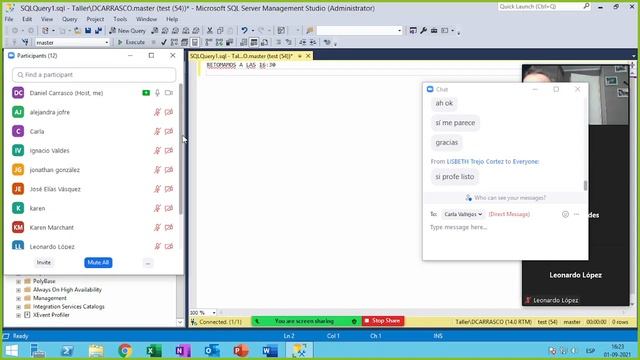Viewport: 640px width, 360px height.
Task: Unmute Ignacio Valdes's microphone icon
Action: pos(157,150)
